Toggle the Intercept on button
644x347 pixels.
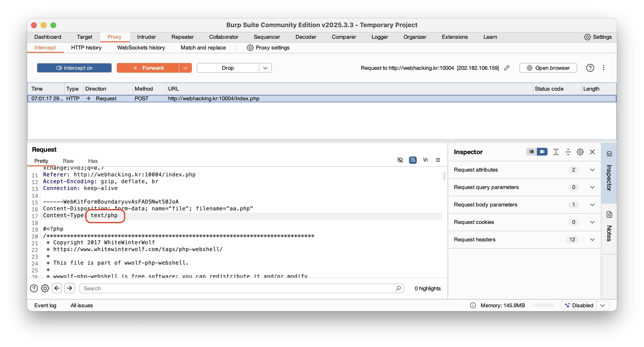74,68
